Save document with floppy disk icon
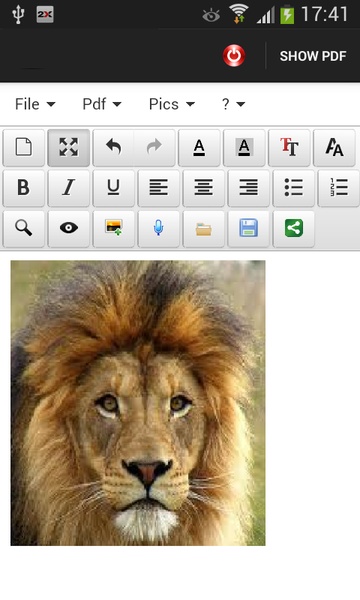 [x=249, y=228]
